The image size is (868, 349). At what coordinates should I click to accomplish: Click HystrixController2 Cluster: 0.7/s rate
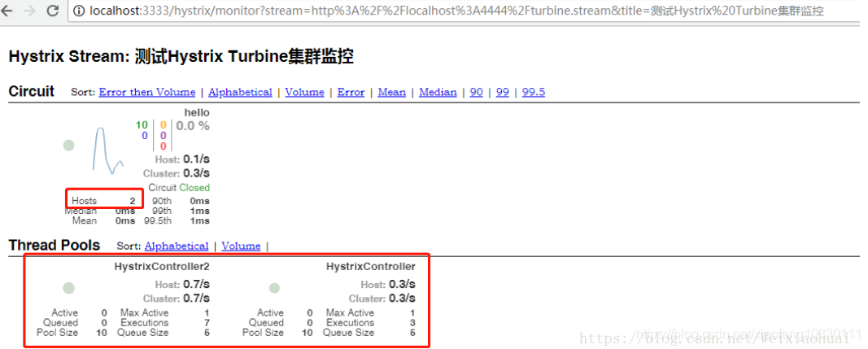(177, 299)
